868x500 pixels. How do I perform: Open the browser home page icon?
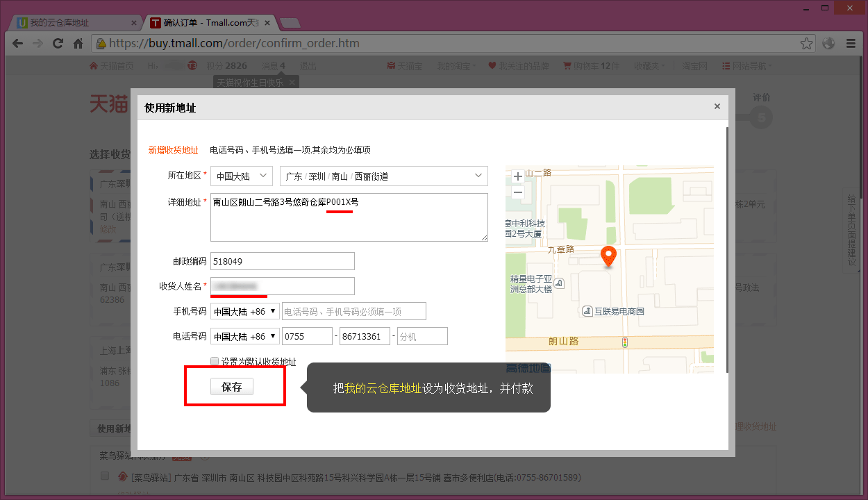click(x=78, y=43)
